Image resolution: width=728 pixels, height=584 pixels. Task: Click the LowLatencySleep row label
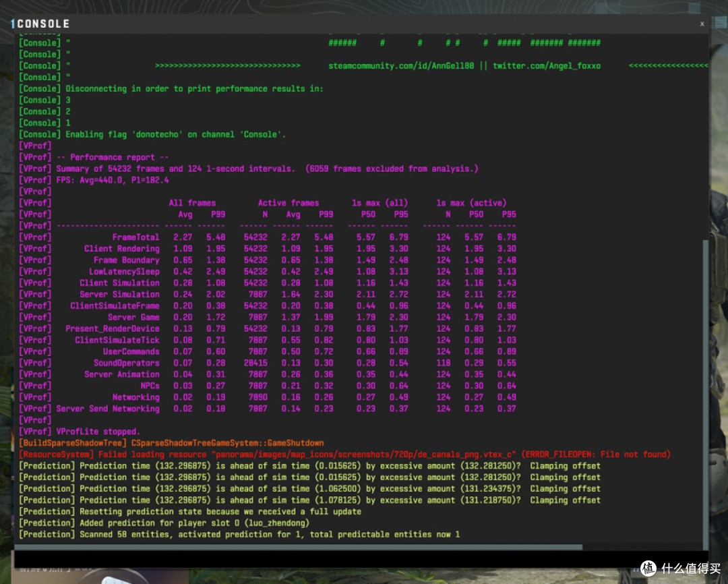pos(124,271)
